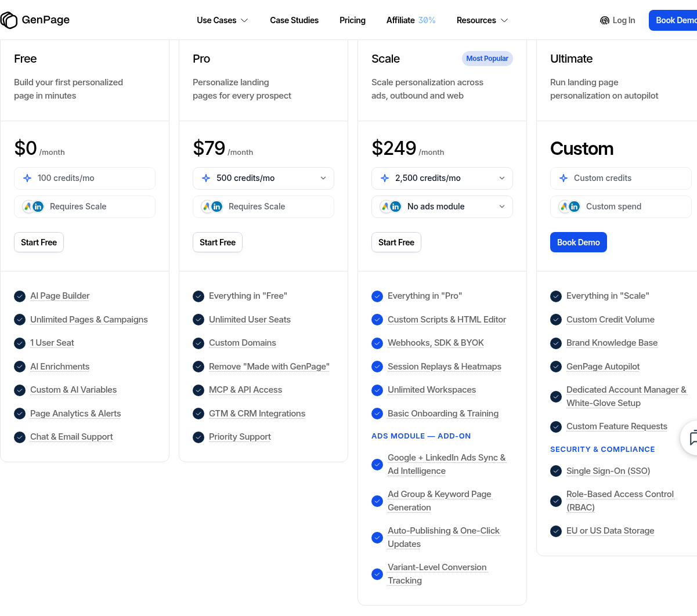This screenshot has height=616, width=697.
Task: Open the No ads module dropdown
Action: [442, 206]
